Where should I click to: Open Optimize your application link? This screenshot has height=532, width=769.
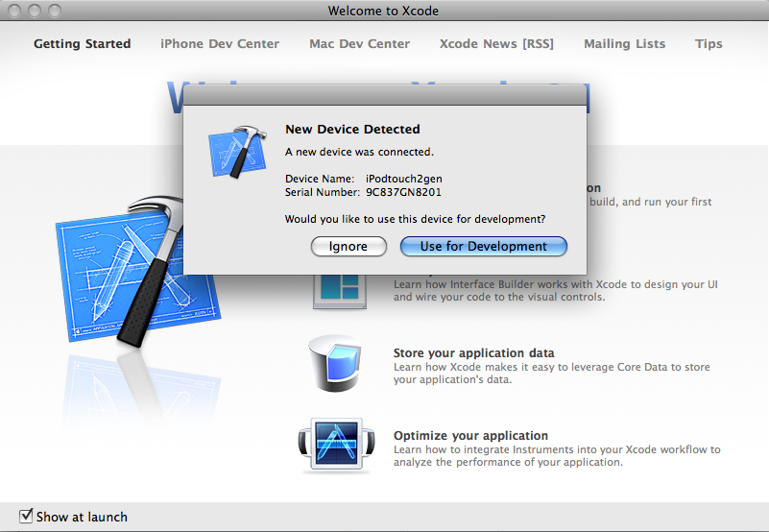tap(470, 435)
